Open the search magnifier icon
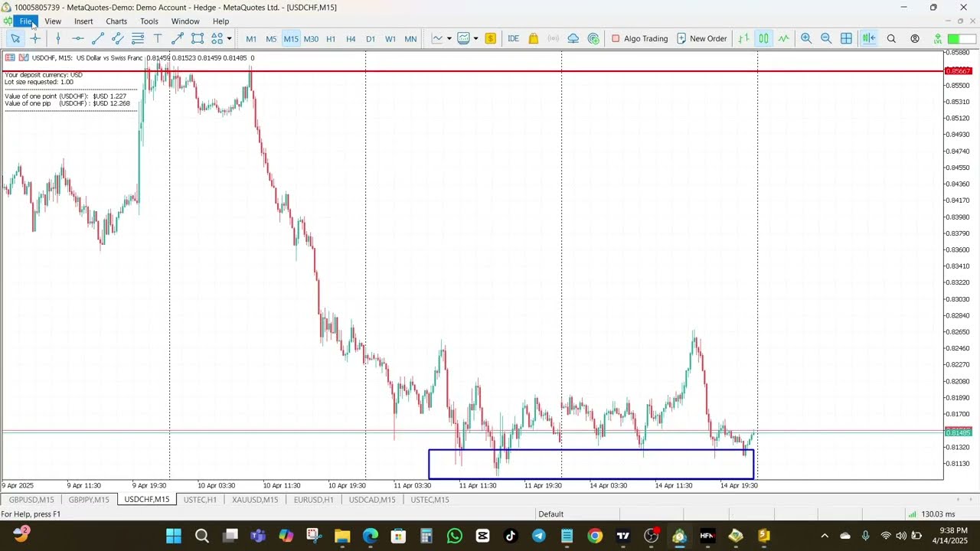 (891, 38)
